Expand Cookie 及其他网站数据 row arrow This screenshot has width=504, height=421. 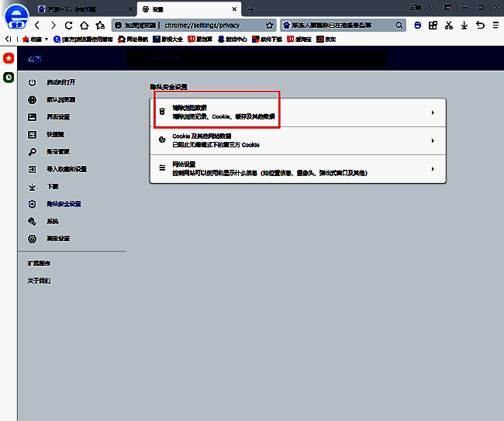(x=432, y=141)
